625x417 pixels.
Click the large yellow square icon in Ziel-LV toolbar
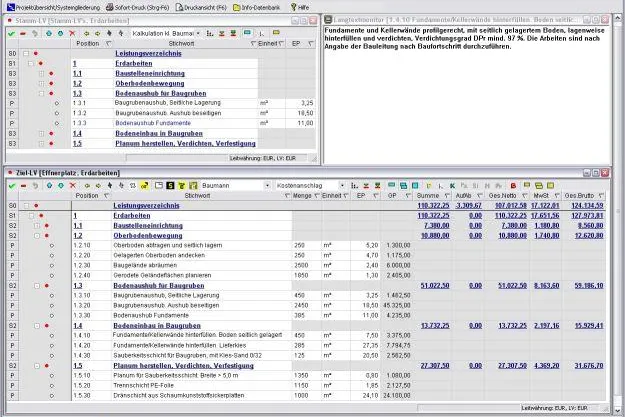pos(551,186)
